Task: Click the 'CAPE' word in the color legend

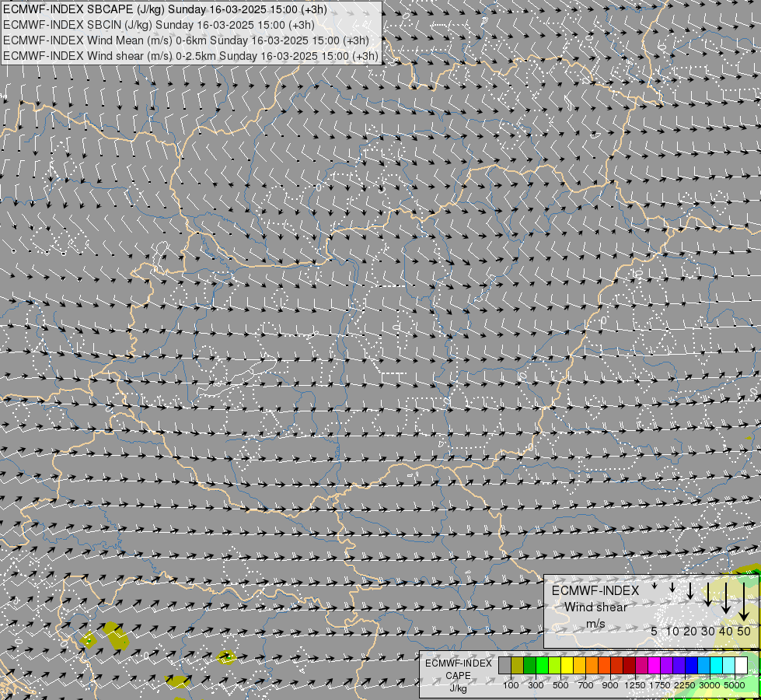Action: (458, 676)
